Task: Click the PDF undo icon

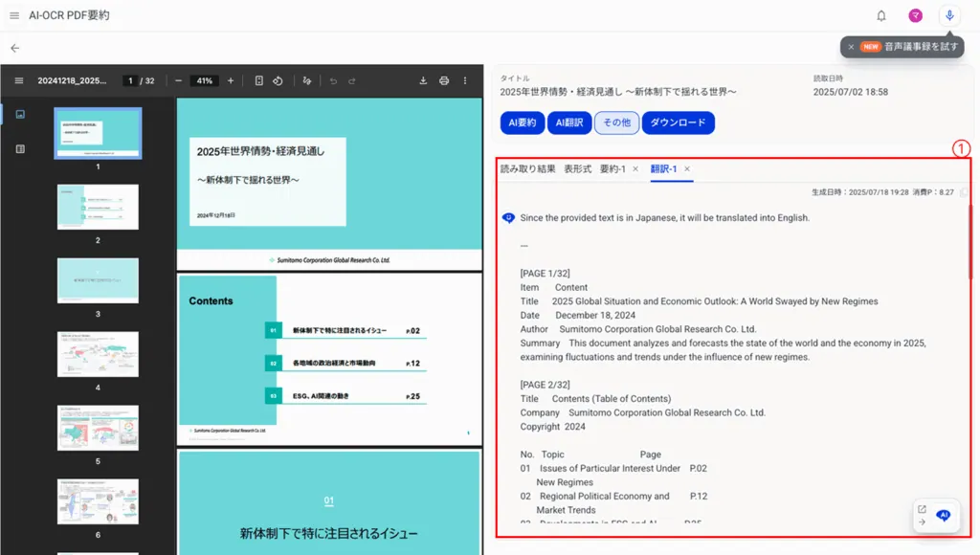Action: pyautogui.click(x=333, y=80)
